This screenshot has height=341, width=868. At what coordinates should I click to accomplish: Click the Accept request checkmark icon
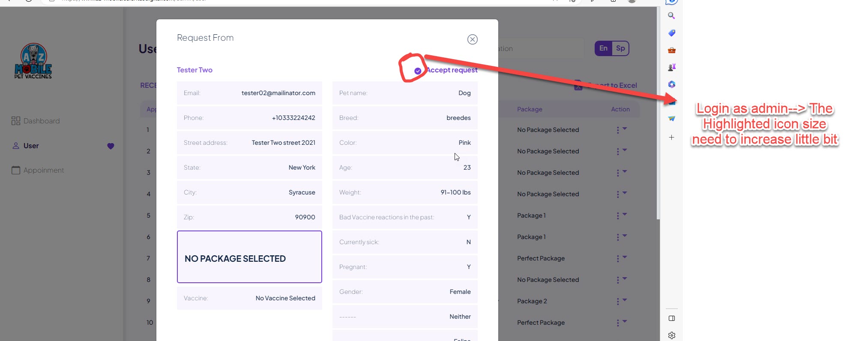click(x=418, y=71)
